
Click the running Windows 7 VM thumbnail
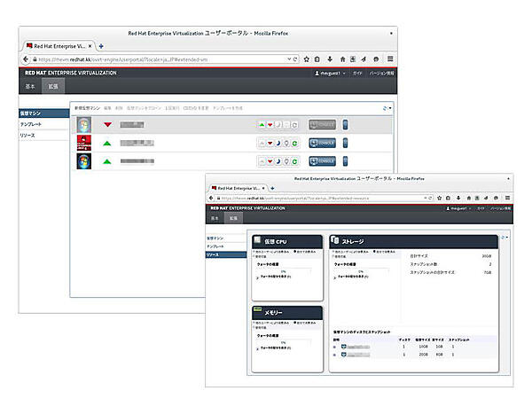pos(84,161)
